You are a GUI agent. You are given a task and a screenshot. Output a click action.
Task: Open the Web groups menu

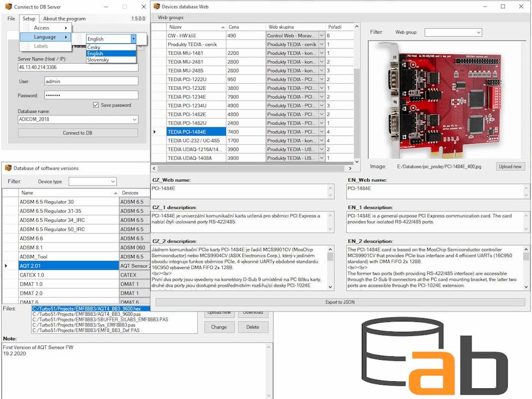pos(171,17)
